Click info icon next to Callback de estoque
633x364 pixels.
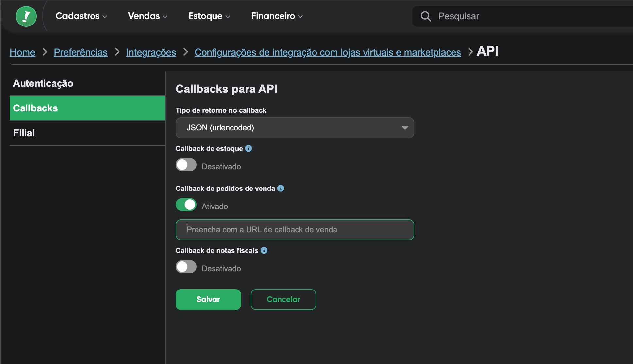click(248, 148)
